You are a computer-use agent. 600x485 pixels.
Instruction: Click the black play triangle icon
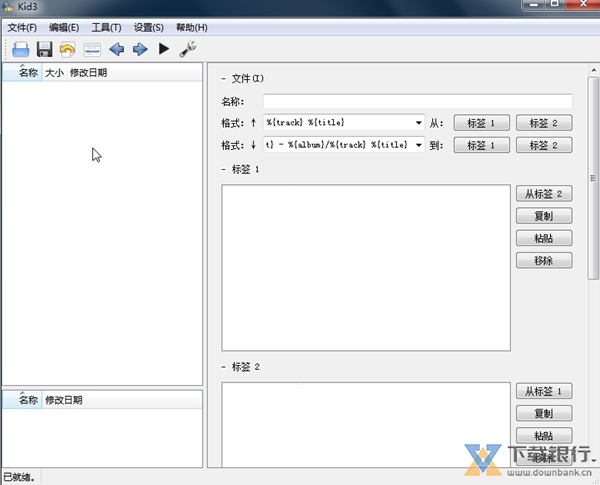164,49
